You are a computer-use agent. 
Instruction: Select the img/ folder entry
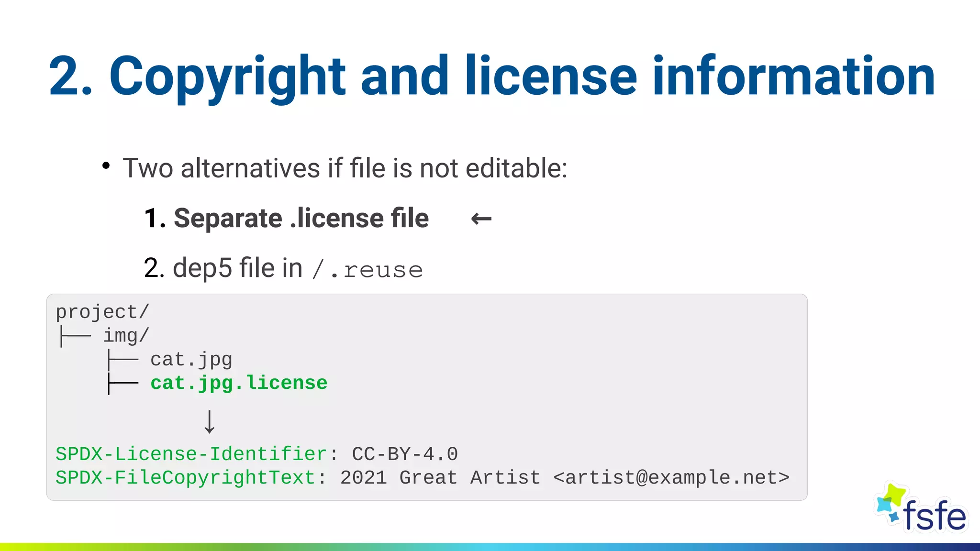[x=126, y=336]
